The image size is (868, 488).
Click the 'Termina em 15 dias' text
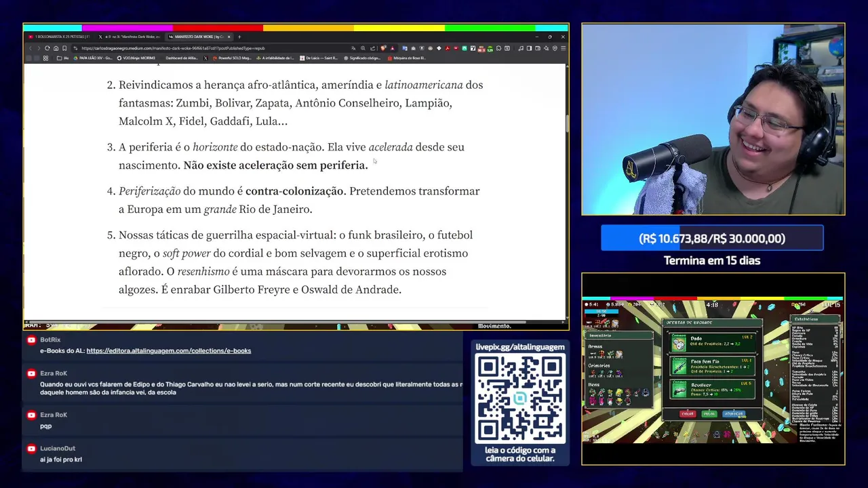coord(712,260)
